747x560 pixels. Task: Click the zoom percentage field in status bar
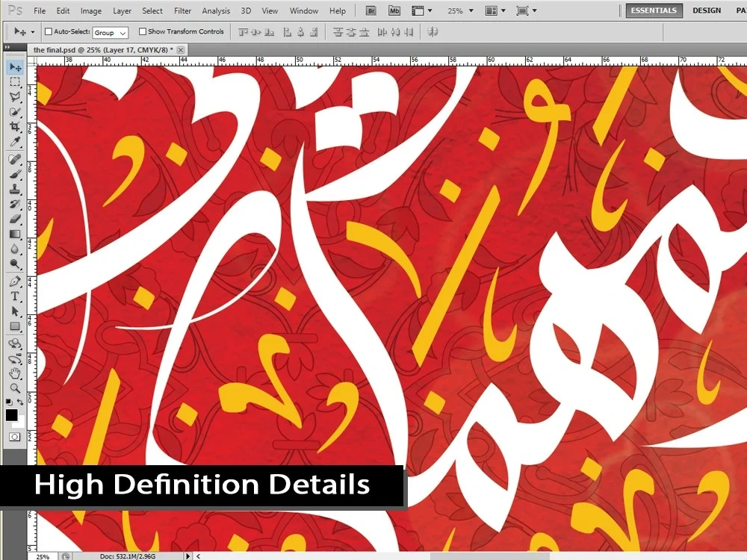[x=43, y=556]
